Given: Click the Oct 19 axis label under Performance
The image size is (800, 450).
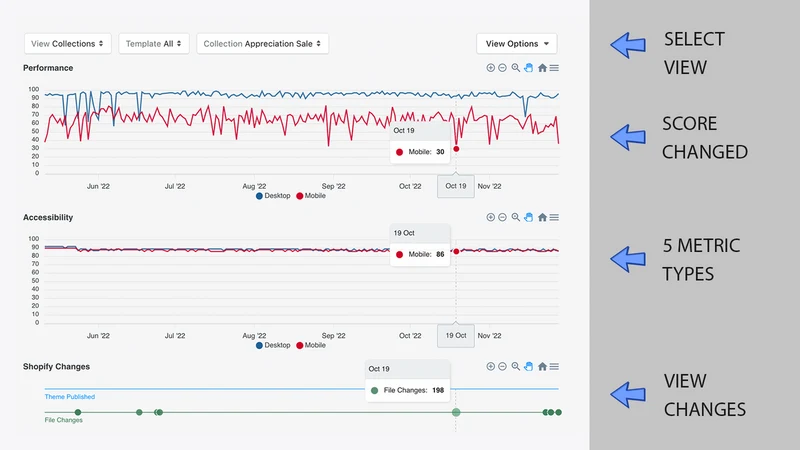Looking at the screenshot, I should (x=456, y=186).
